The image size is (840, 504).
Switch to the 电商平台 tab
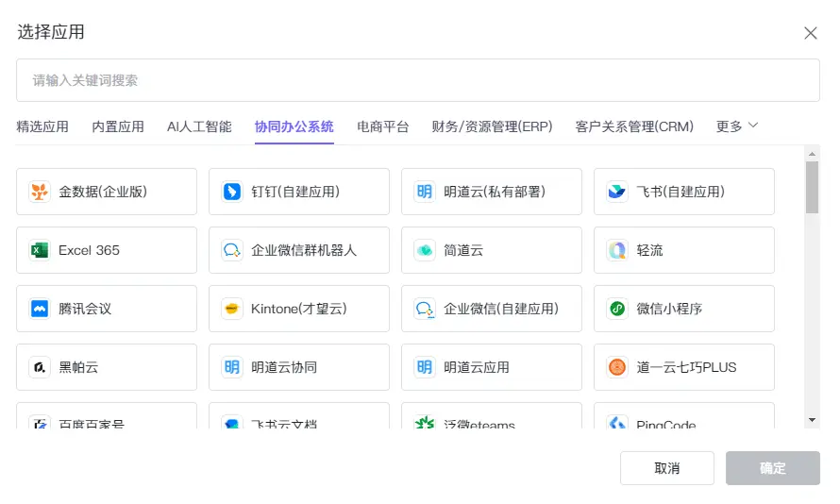[383, 126]
